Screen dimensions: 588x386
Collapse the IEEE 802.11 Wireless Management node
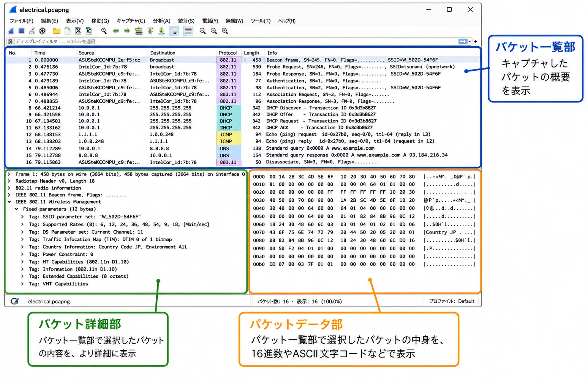(x=9, y=202)
